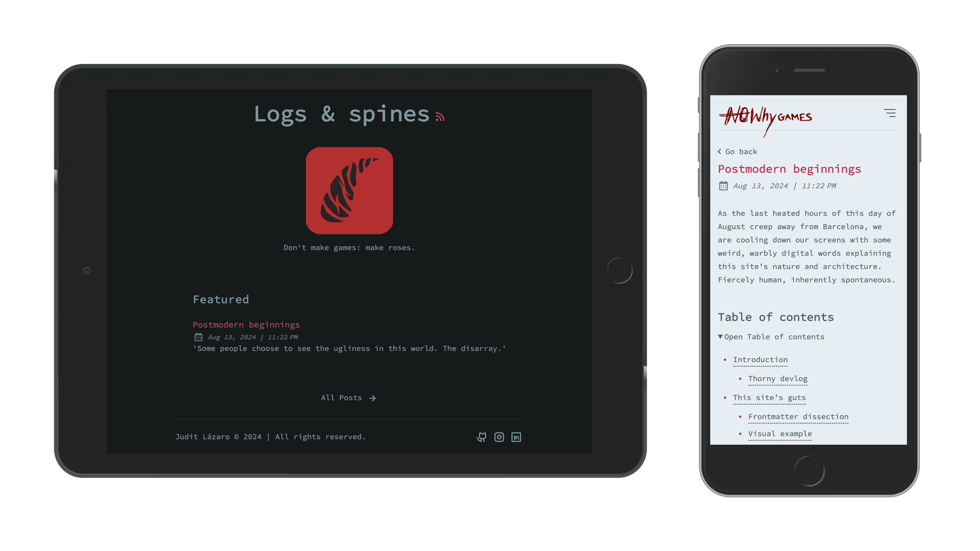Click the All Posts link
The width and height of the screenshot is (980, 551).
[x=349, y=397]
